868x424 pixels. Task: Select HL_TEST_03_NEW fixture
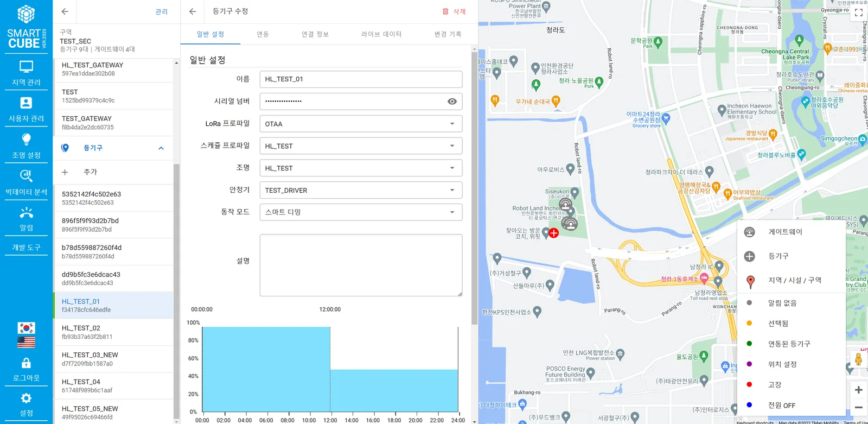pos(113,359)
